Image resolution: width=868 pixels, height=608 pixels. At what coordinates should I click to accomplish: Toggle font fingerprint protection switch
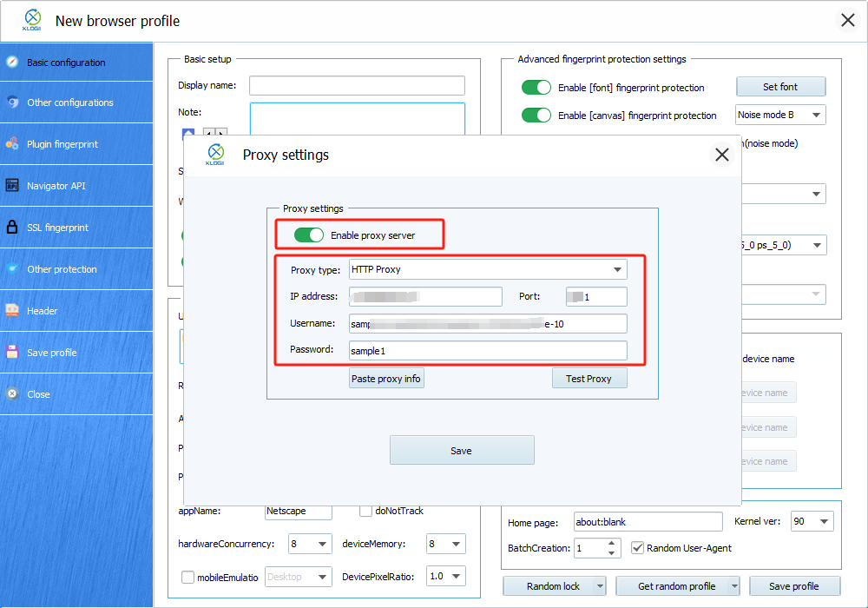coord(536,88)
